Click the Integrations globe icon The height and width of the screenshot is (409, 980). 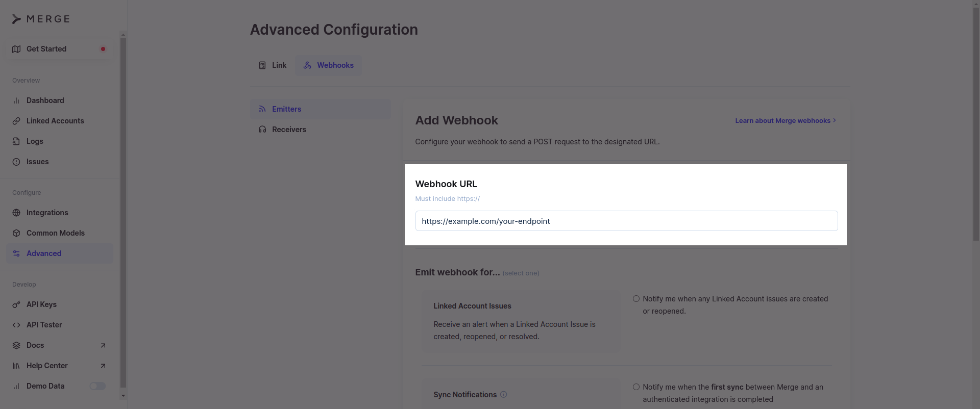pyautogui.click(x=16, y=213)
